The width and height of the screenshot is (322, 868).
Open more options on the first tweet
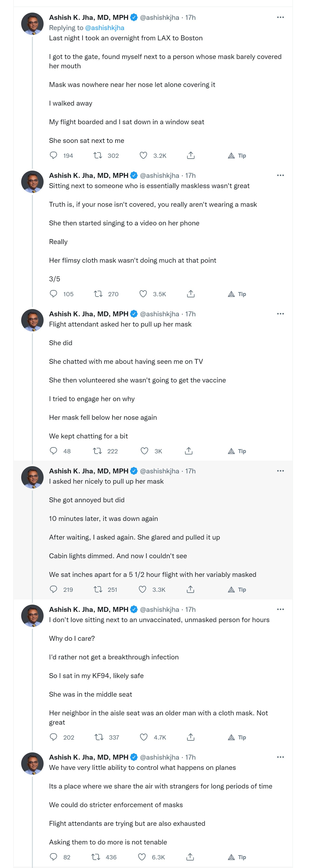click(x=280, y=17)
